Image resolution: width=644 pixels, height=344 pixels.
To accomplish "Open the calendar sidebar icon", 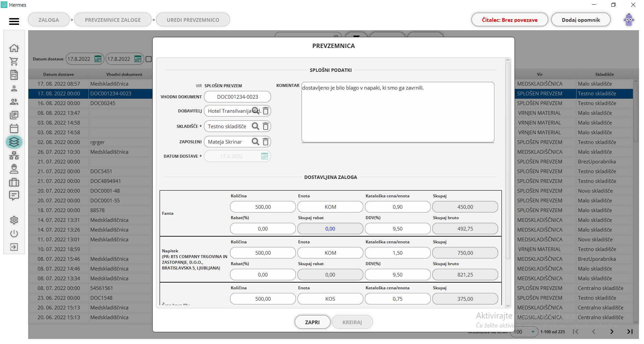I will (x=14, y=129).
